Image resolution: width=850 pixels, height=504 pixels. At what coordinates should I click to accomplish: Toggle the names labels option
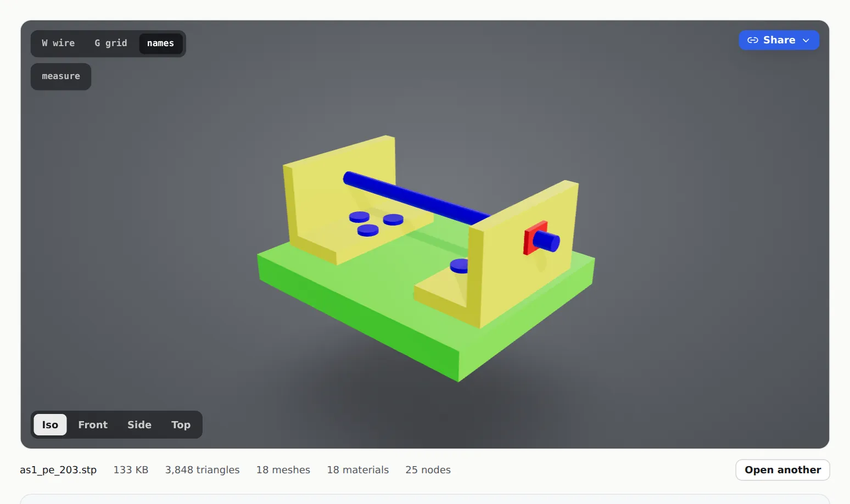pos(160,43)
